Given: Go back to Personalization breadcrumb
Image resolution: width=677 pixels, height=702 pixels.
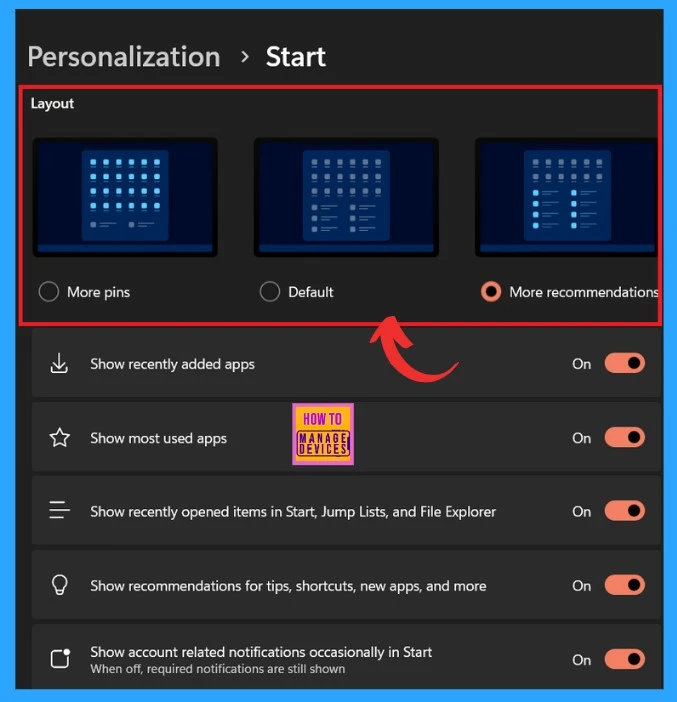Looking at the screenshot, I should [124, 57].
